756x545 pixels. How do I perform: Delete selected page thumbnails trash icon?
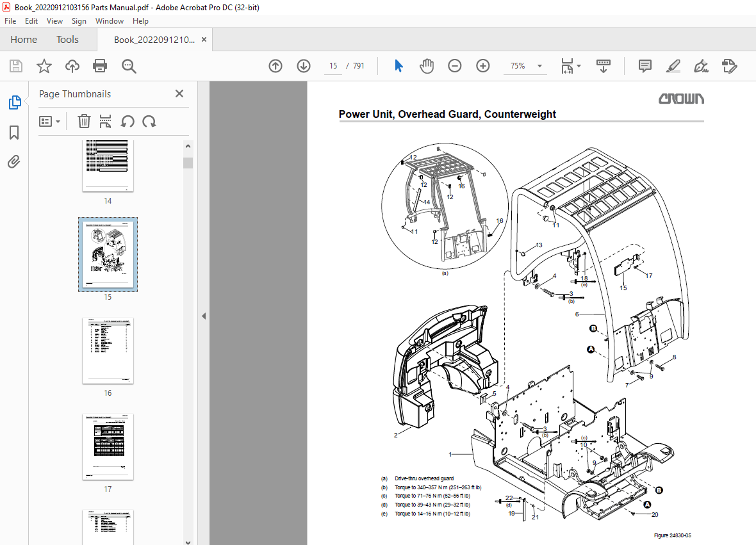coord(84,122)
